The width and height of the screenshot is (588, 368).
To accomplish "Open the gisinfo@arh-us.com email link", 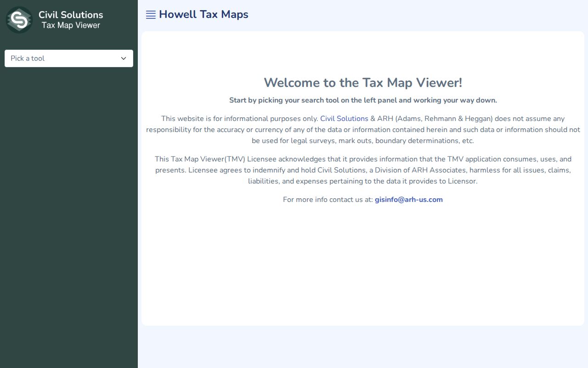I will click(x=409, y=200).
